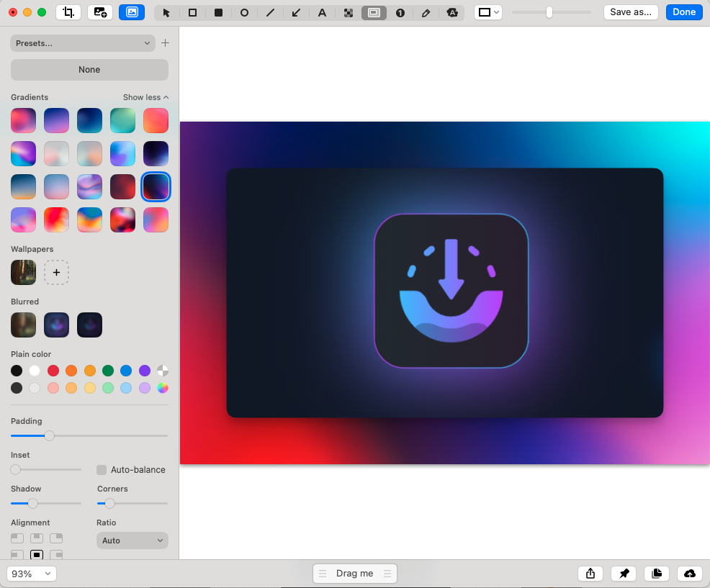Viewport: 710px width, 588px height.
Task: Upload to cloud with the cloud icon
Action: (x=690, y=574)
